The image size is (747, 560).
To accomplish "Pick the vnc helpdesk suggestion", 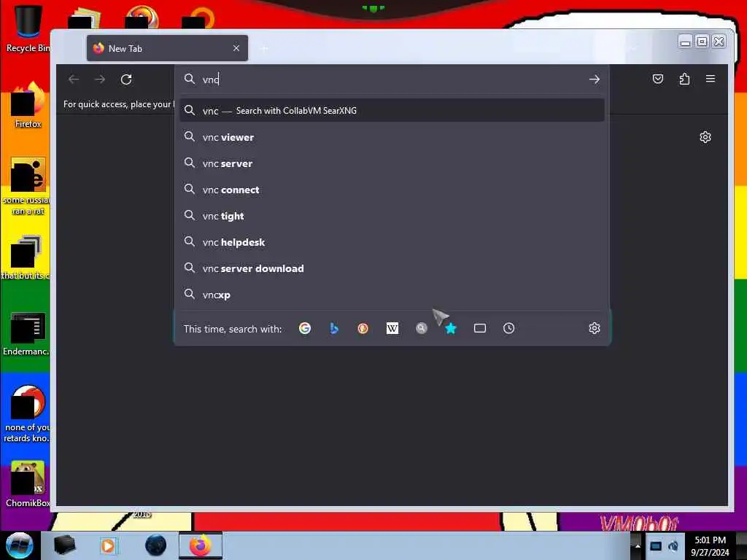I will (392, 242).
